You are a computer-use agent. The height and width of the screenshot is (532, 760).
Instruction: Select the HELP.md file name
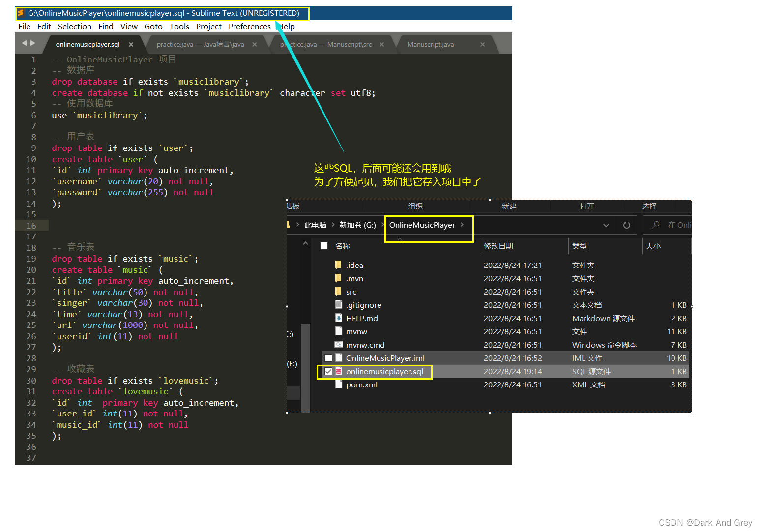click(x=362, y=318)
